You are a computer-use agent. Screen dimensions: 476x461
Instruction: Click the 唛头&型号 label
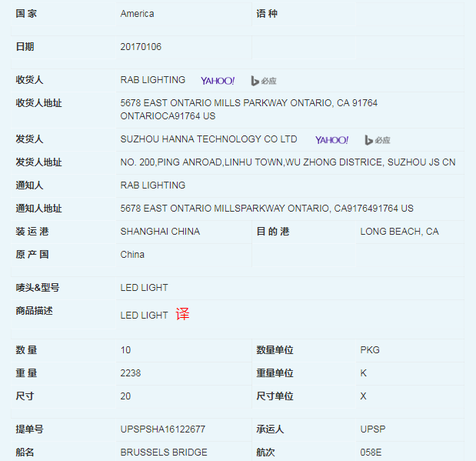pyautogui.click(x=38, y=288)
